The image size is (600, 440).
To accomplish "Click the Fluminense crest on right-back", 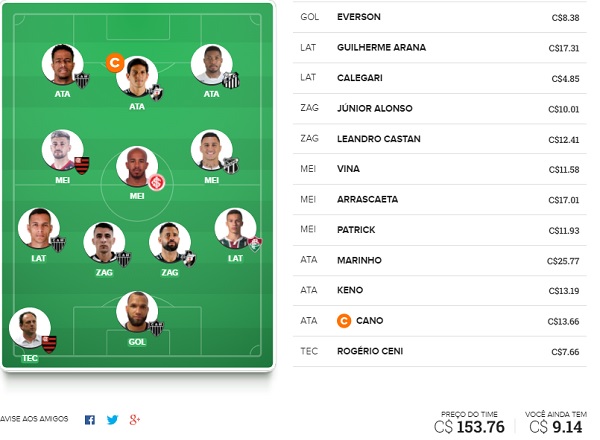I will click(x=255, y=244).
